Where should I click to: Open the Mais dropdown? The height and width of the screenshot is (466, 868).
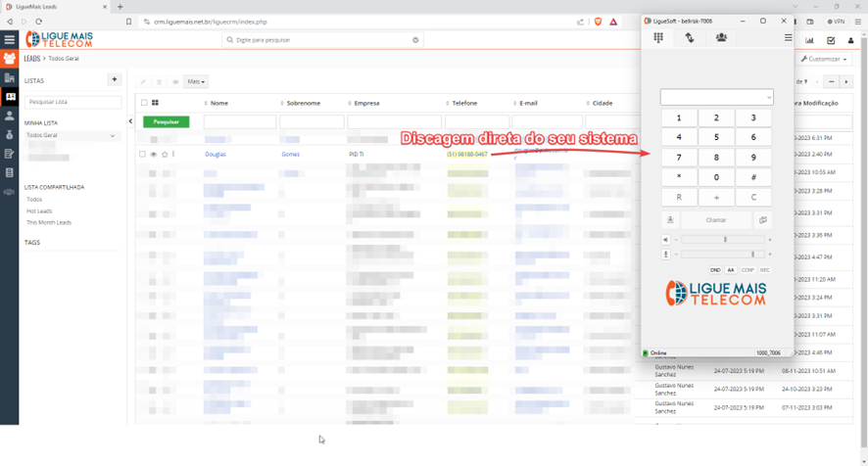tap(196, 82)
